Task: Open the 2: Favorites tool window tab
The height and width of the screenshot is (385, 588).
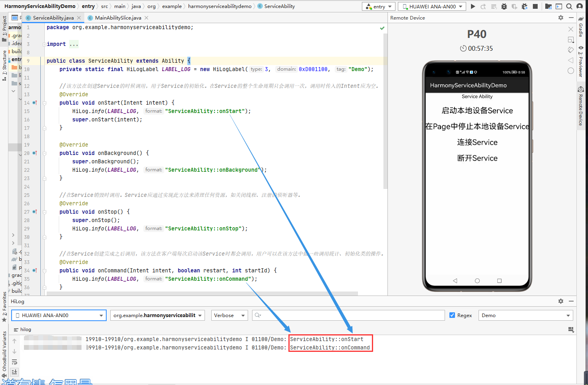Action: pos(4,307)
